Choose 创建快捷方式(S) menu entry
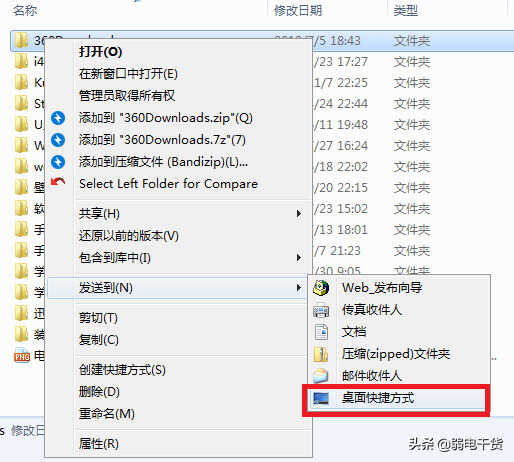The height and width of the screenshot is (462, 514). 122,370
